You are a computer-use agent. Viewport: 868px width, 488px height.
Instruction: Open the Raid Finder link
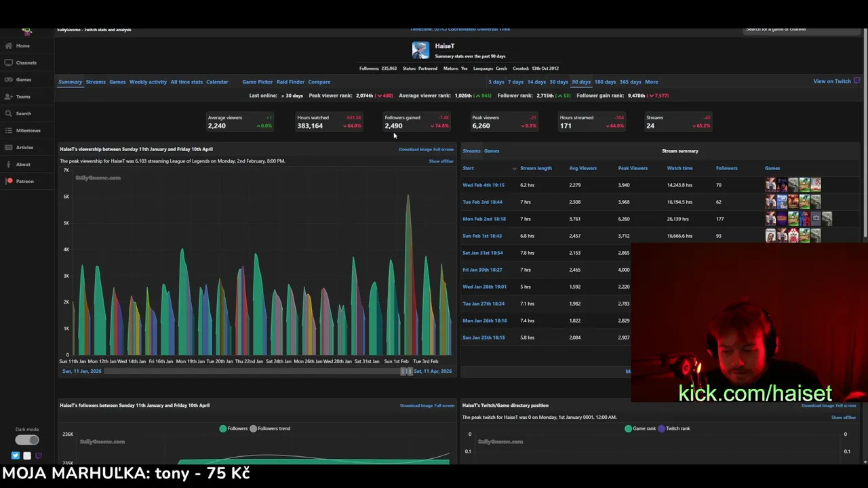(290, 82)
